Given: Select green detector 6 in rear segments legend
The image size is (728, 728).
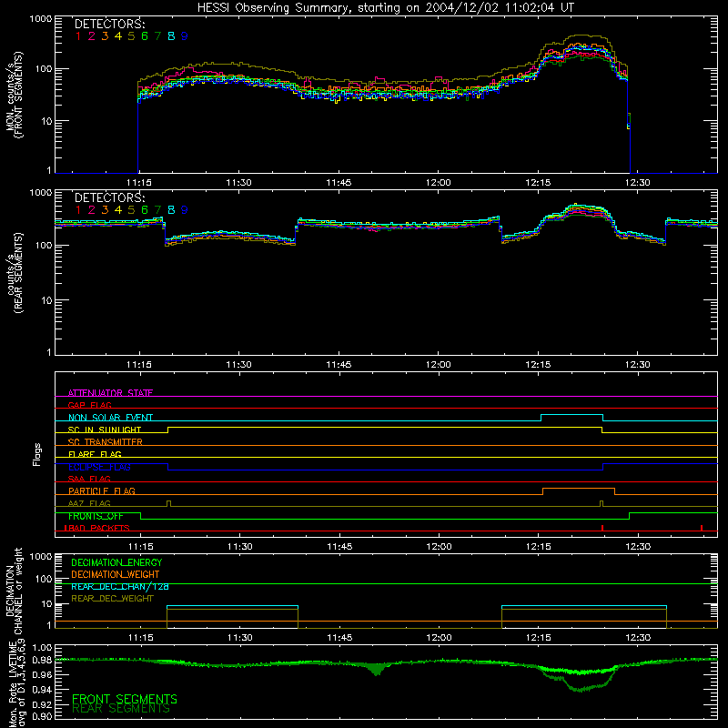Looking at the screenshot, I should tap(145, 210).
